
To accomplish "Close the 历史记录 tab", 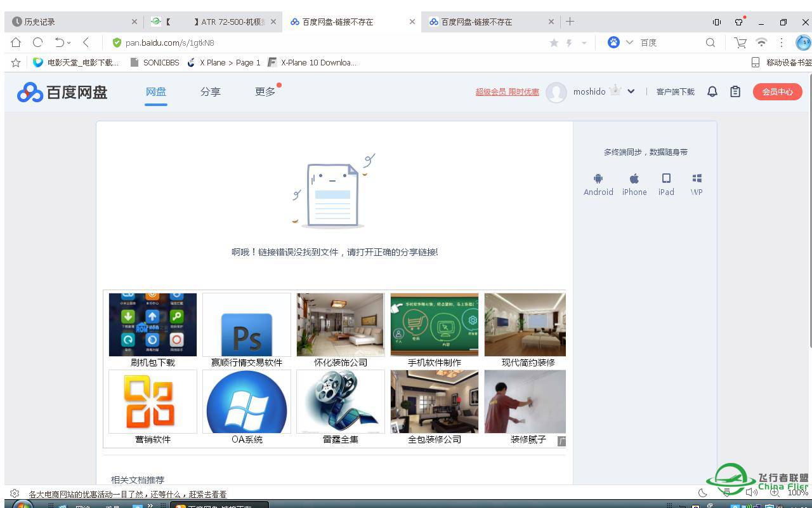I will coord(134,22).
